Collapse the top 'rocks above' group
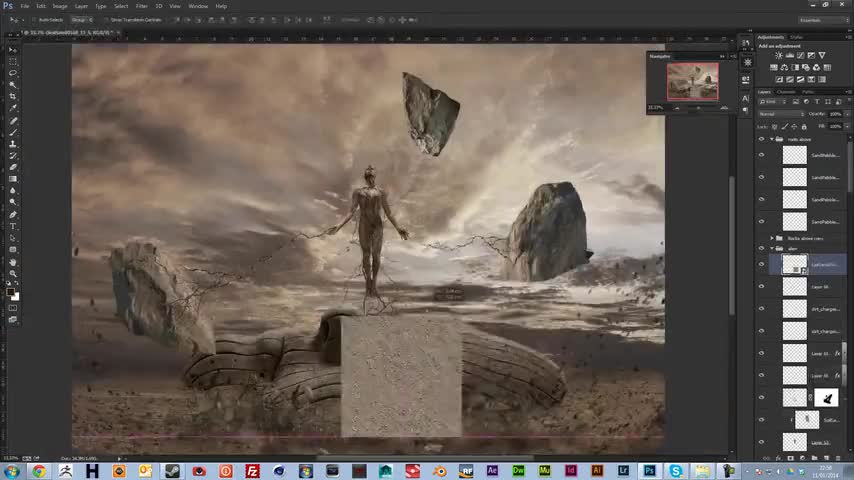Screen dimensions: 854x480 point(772,139)
